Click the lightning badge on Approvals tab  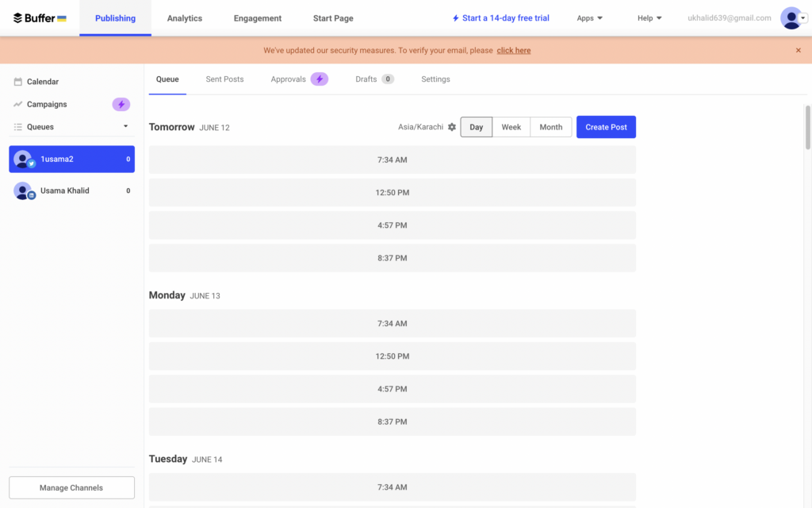[x=319, y=79]
